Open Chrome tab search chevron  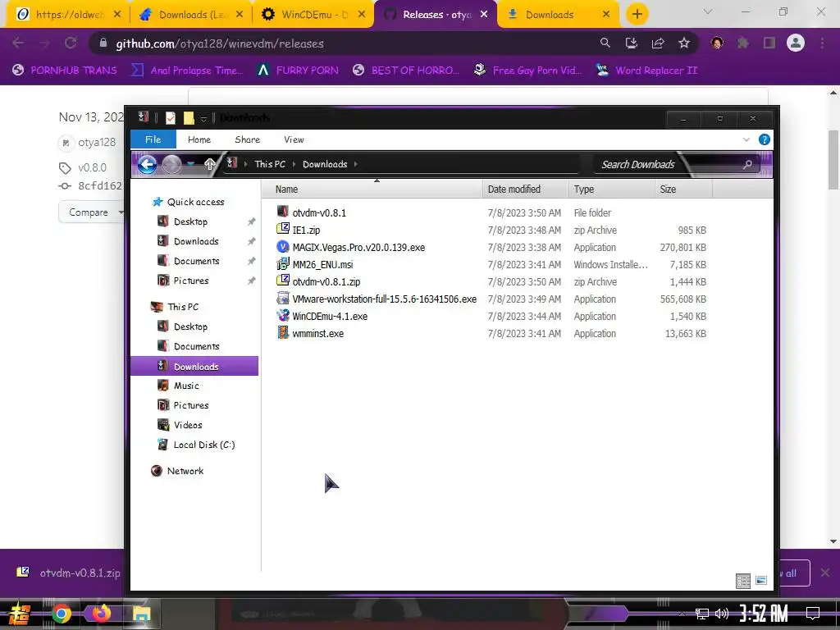708,11
